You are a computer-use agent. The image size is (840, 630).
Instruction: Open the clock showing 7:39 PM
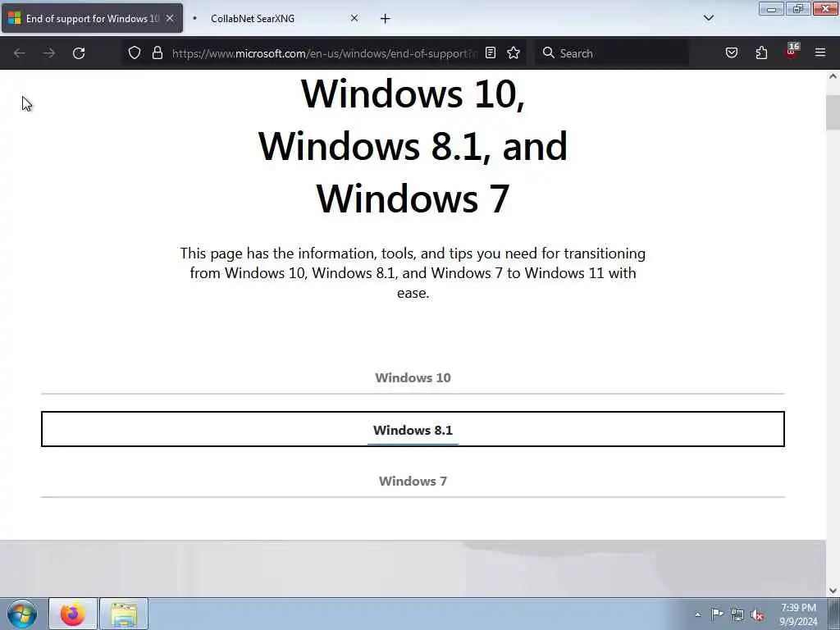798,614
